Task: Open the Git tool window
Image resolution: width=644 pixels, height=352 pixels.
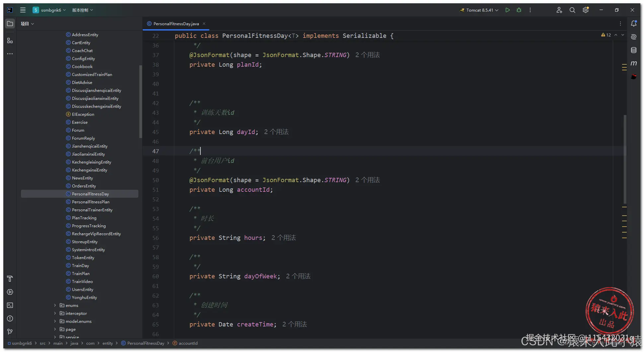Action: click(10, 332)
